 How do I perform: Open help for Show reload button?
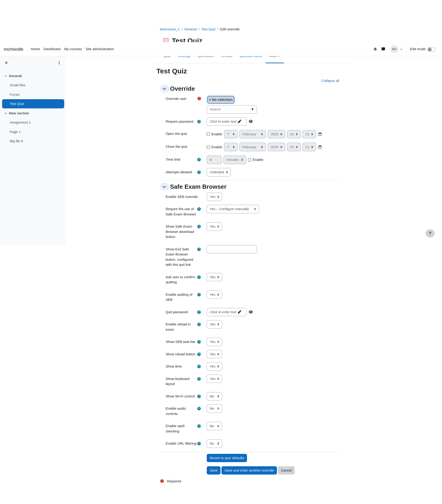coord(199,354)
